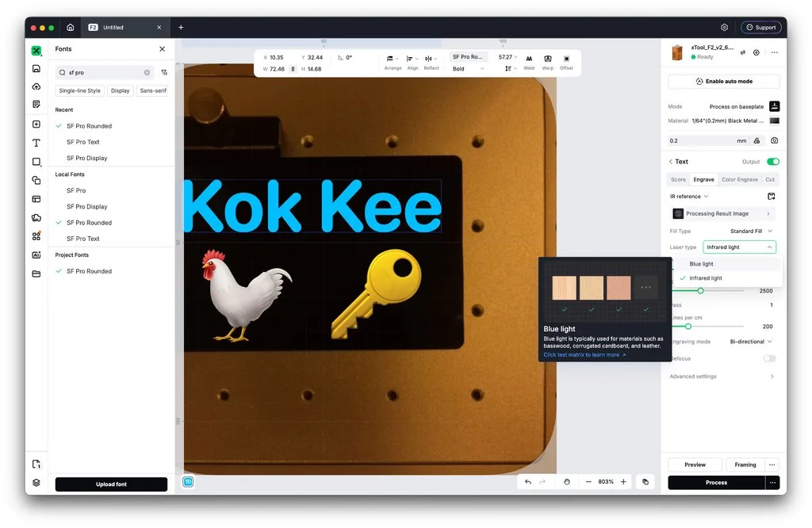Choose the Blue light laser option

click(x=728, y=264)
